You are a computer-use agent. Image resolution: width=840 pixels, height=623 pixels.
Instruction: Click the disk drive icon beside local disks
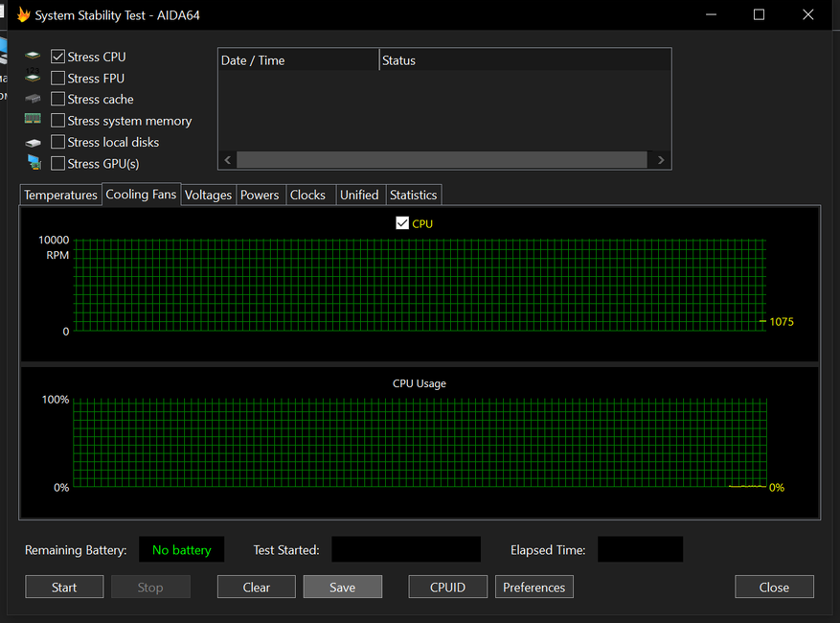pyautogui.click(x=34, y=142)
